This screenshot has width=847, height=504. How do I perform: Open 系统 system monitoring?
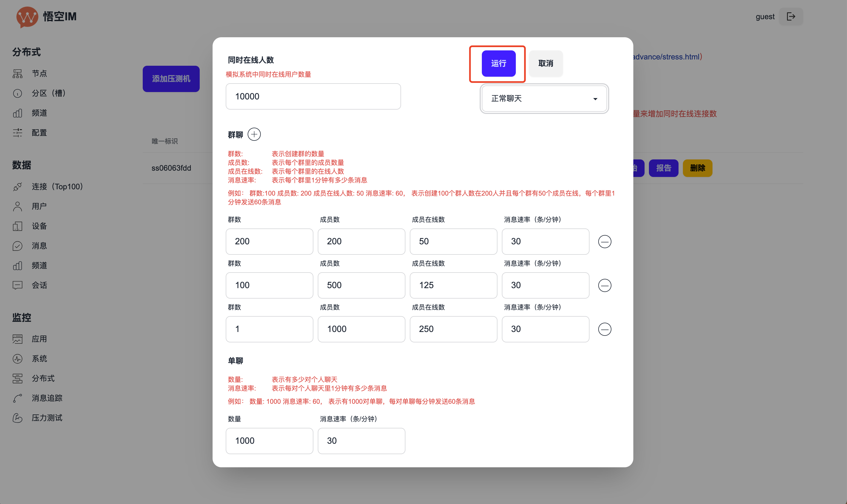(39, 358)
